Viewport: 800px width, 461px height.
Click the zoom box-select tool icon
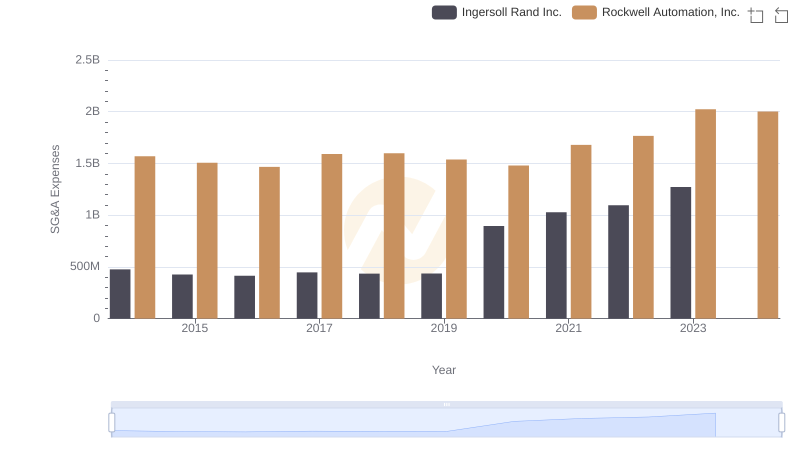pos(756,15)
